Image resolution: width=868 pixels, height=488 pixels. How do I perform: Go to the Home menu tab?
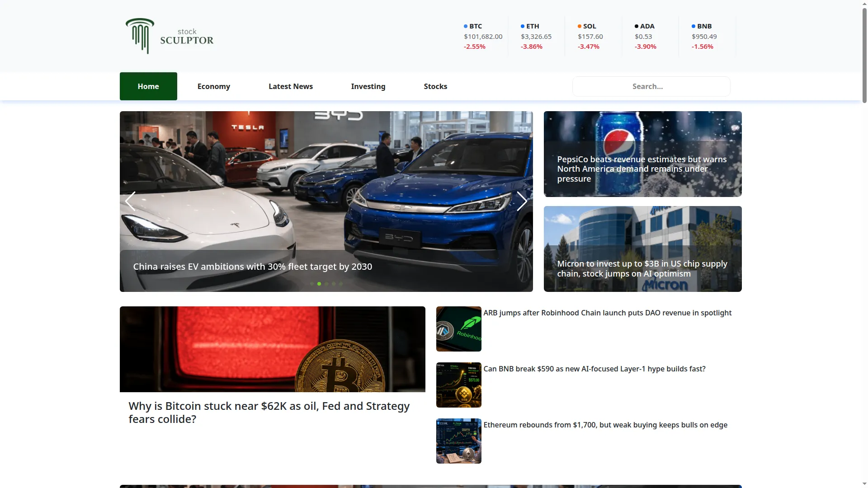(148, 86)
